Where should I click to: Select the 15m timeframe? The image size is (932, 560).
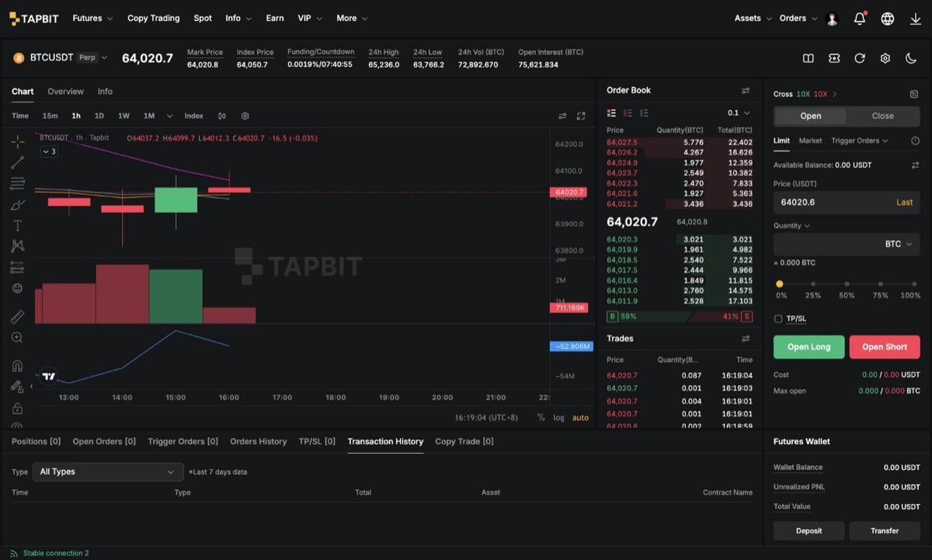(x=50, y=116)
